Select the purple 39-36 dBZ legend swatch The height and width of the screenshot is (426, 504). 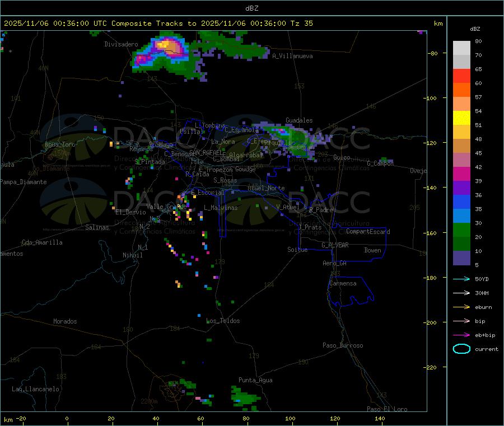tap(461, 188)
